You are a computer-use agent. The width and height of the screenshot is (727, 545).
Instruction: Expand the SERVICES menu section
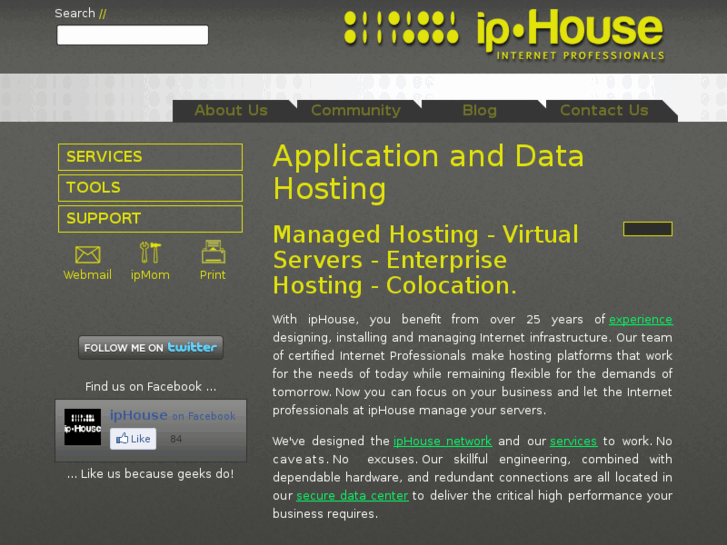point(150,157)
